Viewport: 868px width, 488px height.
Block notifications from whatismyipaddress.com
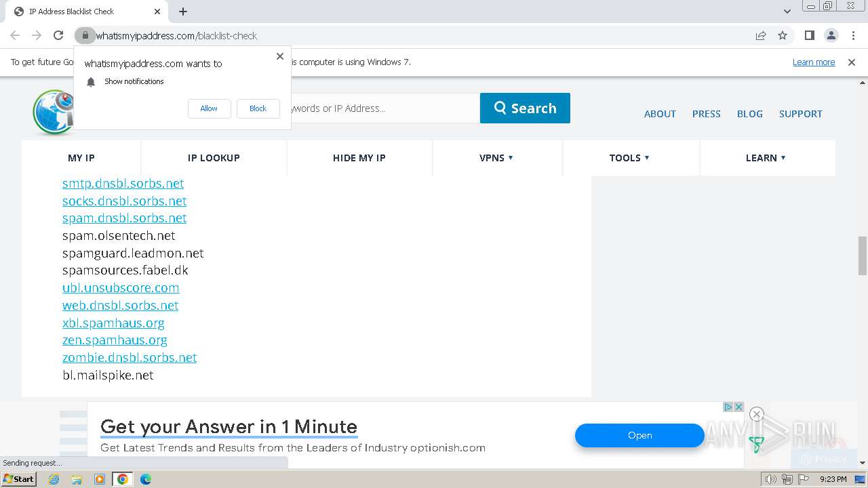pyautogui.click(x=258, y=108)
